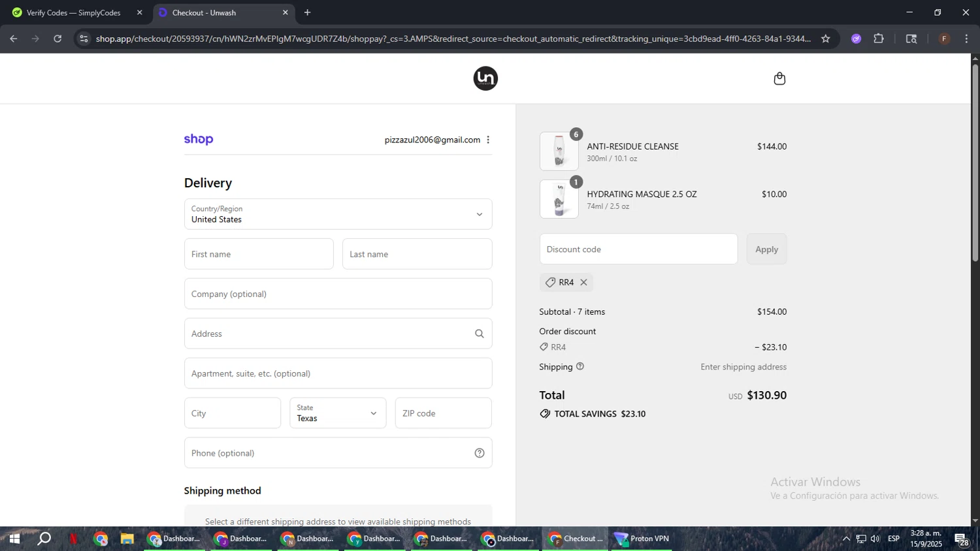The image size is (980, 551).
Task: Open the new tab plus button
Action: (307, 12)
